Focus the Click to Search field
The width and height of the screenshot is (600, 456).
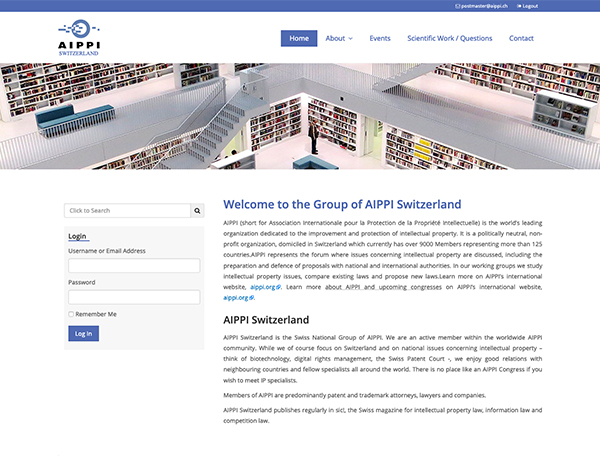[x=126, y=211]
